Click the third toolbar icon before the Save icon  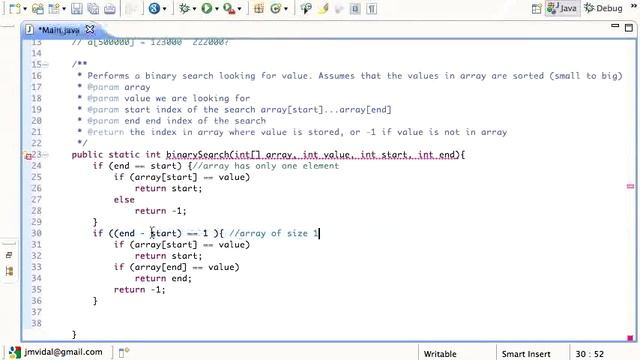(54, 9)
